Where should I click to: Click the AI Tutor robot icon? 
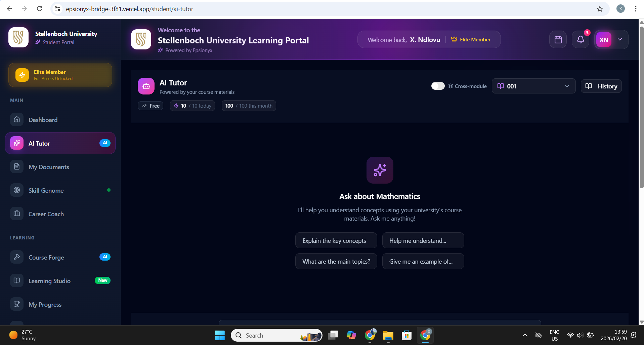click(x=146, y=86)
